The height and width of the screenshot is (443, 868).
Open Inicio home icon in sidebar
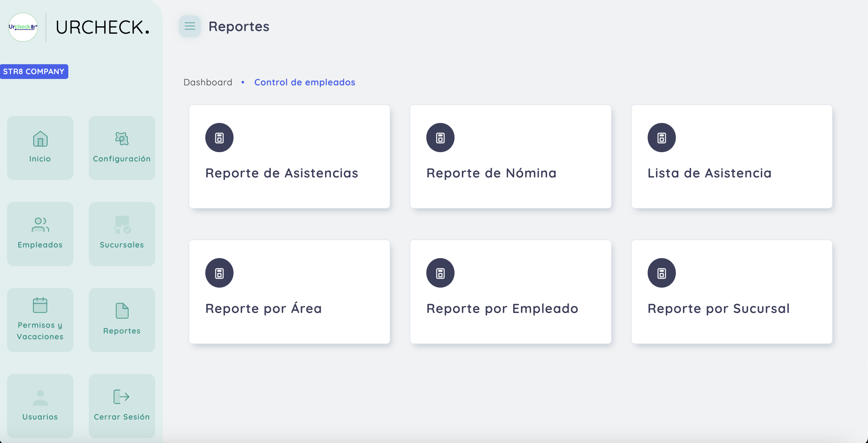point(40,139)
